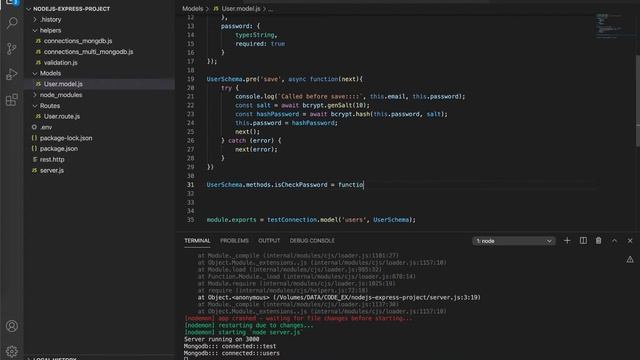This screenshot has height=360, width=640.
Task: Switch to the TERMINAL tab
Action: (197, 241)
